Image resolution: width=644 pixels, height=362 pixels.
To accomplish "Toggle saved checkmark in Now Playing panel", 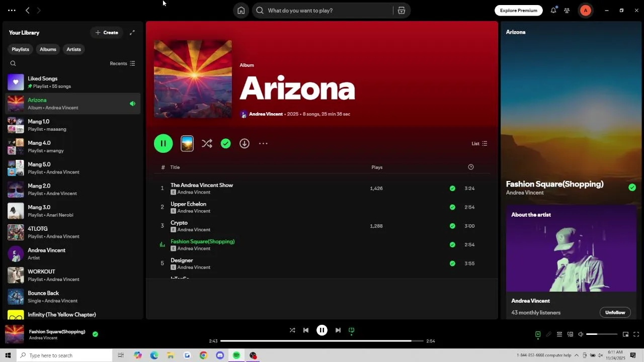I will [632, 188].
